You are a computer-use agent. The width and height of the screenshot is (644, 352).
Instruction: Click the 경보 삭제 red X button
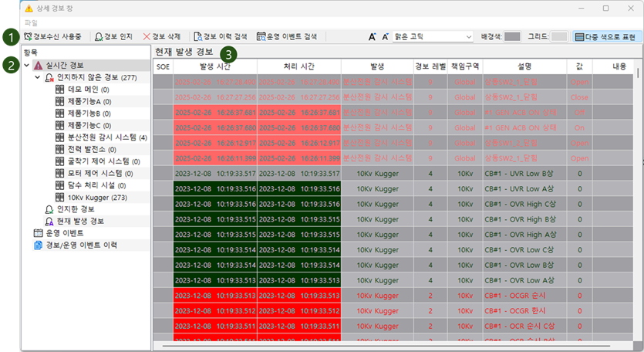pos(162,36)
